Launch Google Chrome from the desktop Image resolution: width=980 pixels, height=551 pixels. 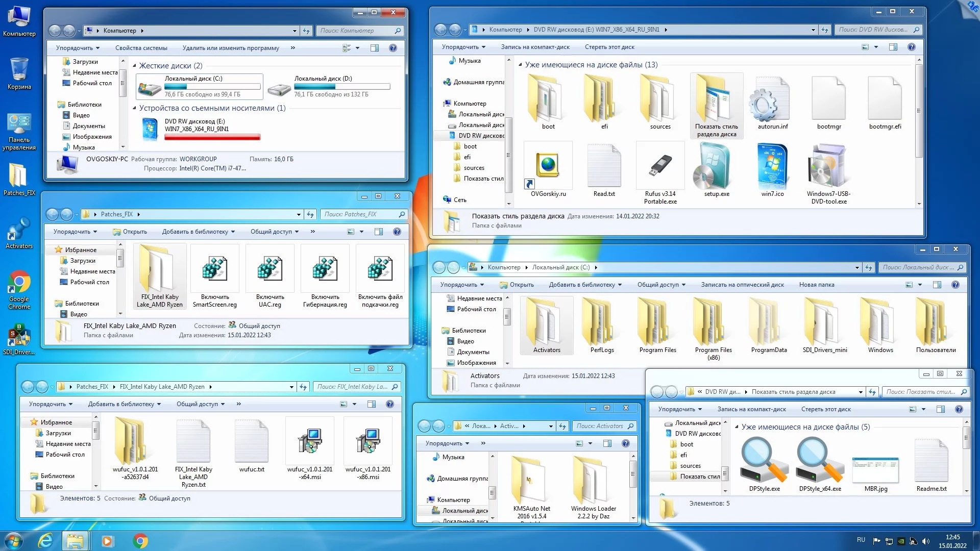point(19,282)
